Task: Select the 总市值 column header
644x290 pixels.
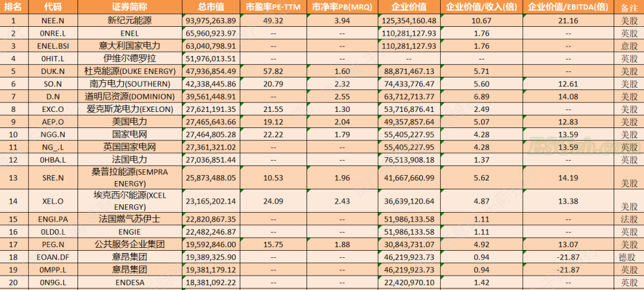Action: coord(210,7)
